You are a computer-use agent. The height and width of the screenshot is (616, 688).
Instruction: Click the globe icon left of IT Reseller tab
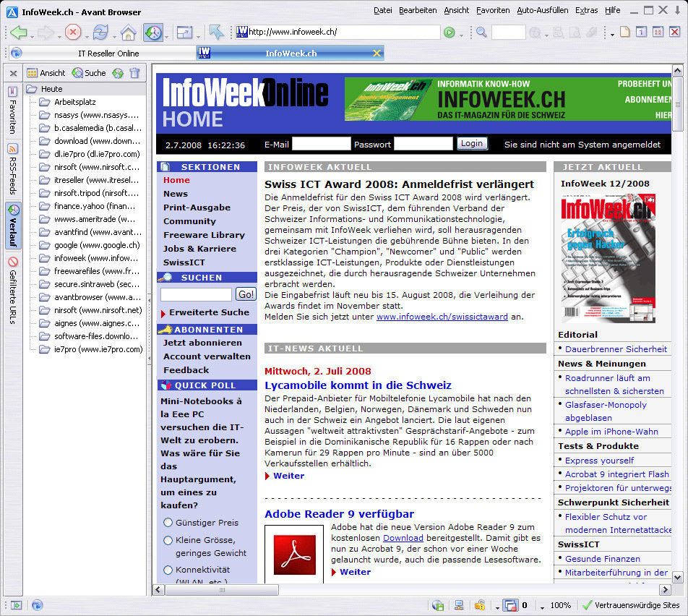click(16, 53)
